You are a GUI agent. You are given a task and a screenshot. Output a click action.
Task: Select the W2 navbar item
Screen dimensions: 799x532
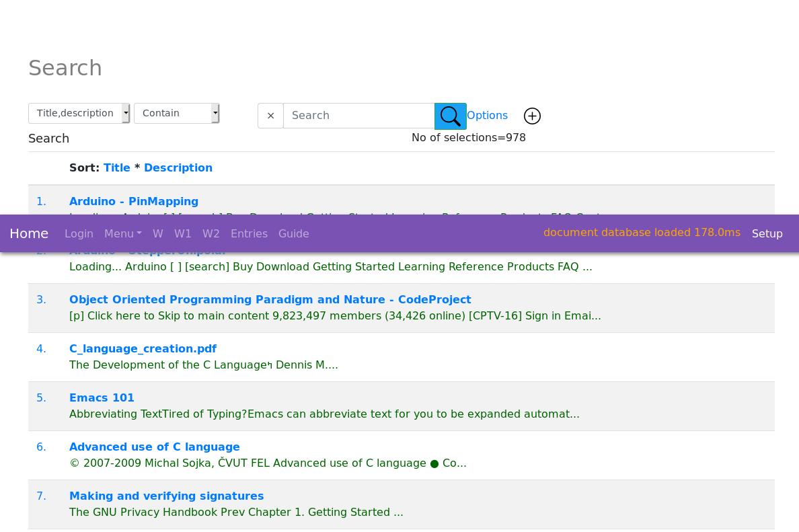[211, 233]
